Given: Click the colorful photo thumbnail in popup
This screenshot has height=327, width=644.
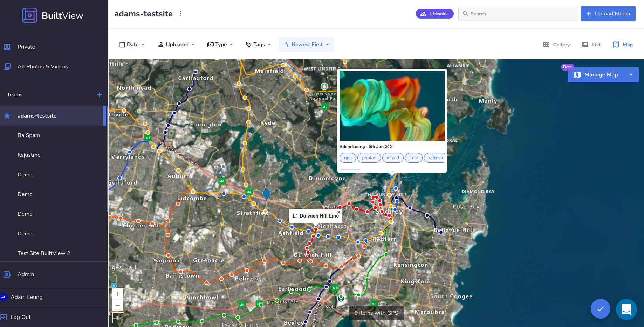Looking at the screenshot, I should [392, 106].
